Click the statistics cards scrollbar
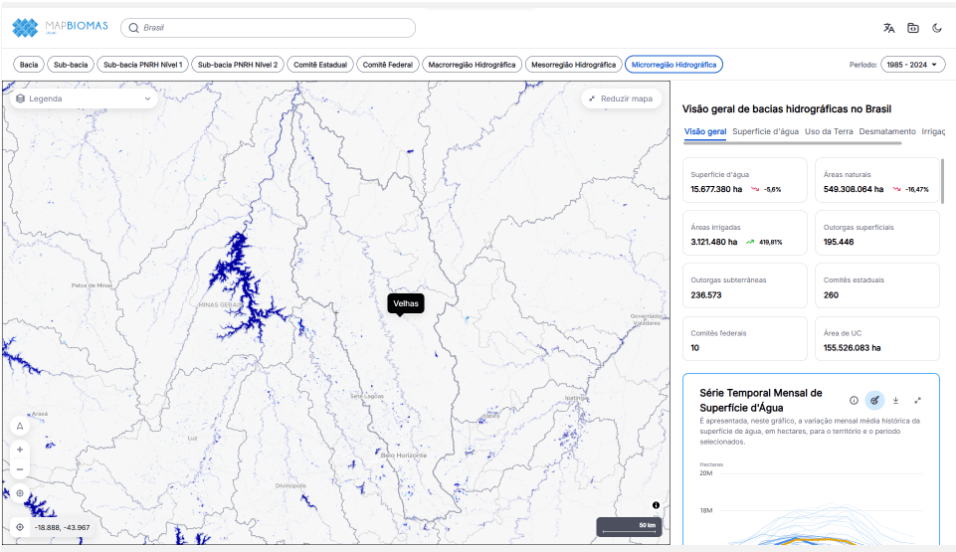The width and height of the screenshot is (956, 552). click(x=942, y=180)
